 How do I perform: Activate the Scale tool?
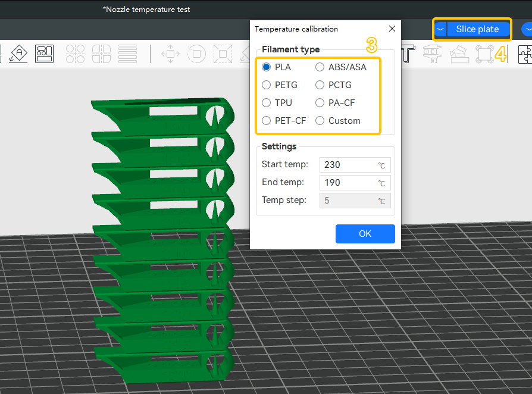[x=223, y=54]
